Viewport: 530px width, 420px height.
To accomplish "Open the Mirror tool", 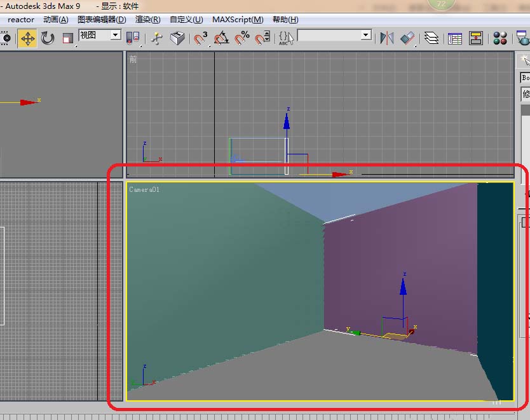I will click(386, 39).
